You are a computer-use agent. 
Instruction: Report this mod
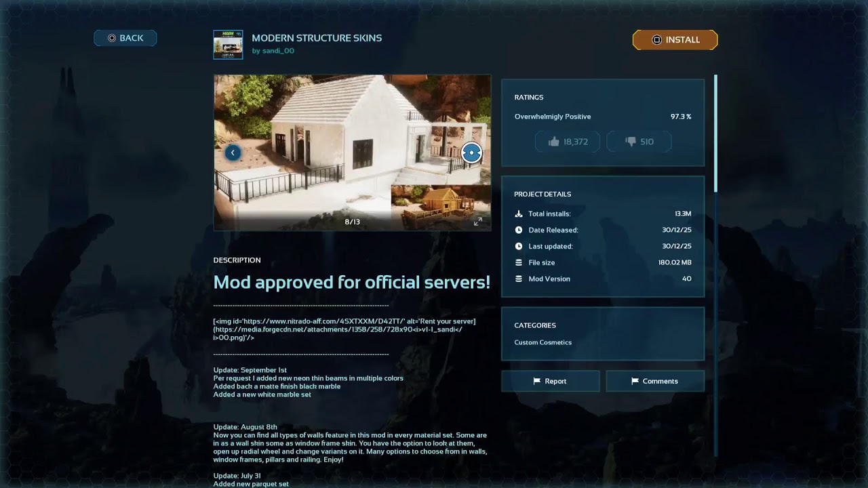coord(550,381)
